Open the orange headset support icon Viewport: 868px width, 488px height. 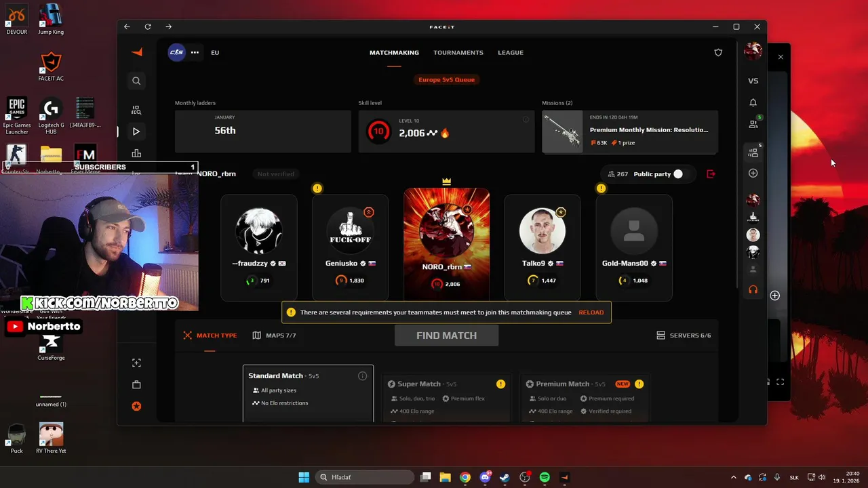753,289
